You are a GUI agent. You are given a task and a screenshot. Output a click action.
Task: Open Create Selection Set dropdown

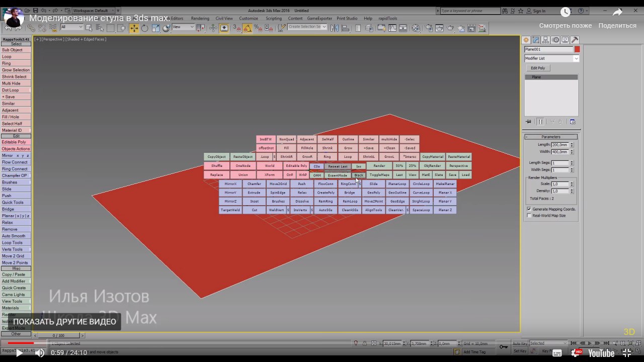[307, 27]
